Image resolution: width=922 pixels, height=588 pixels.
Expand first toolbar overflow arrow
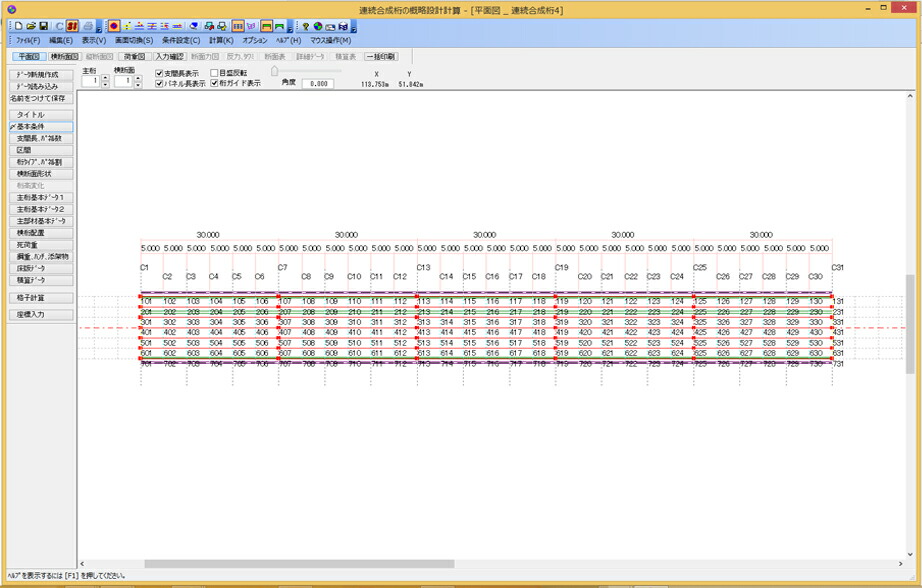click(x=98, y=27)
